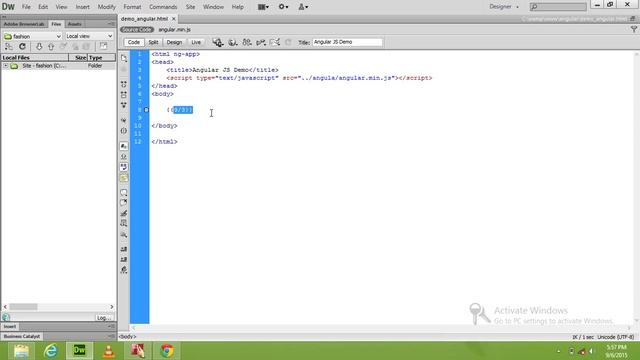Click the Expand files panel icon

pos(103,46)
